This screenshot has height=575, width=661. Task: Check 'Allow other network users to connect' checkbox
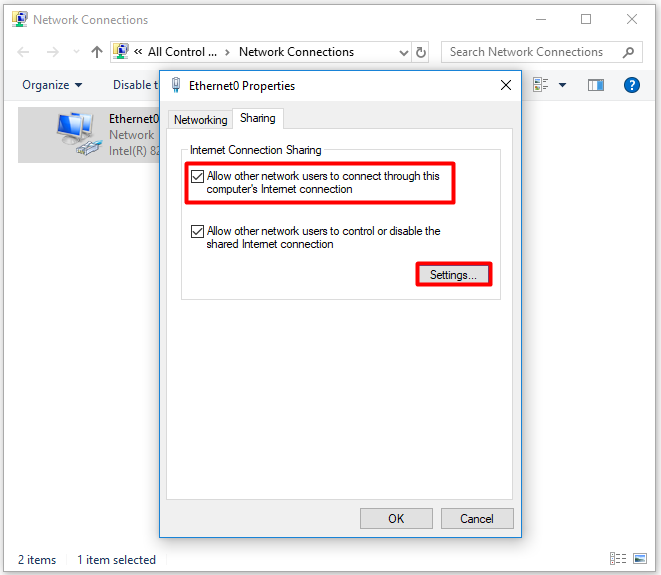(x=197, y=176)
